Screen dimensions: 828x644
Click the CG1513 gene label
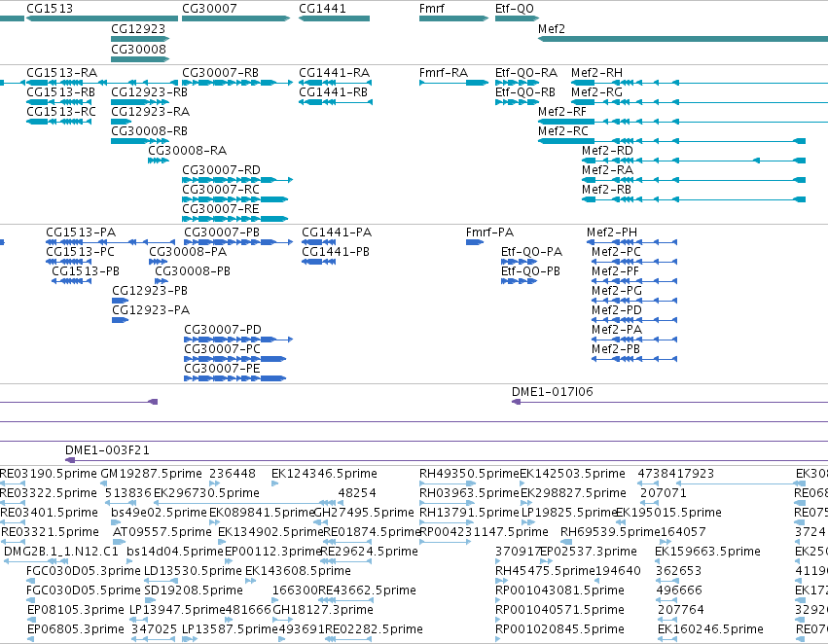(x=50, y=9)
